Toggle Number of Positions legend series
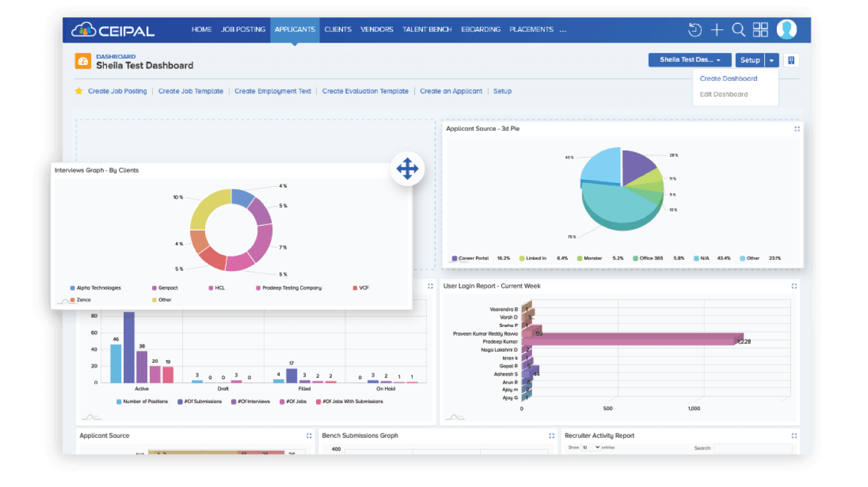This screenshot has width=868, height=487. point(143,402)
